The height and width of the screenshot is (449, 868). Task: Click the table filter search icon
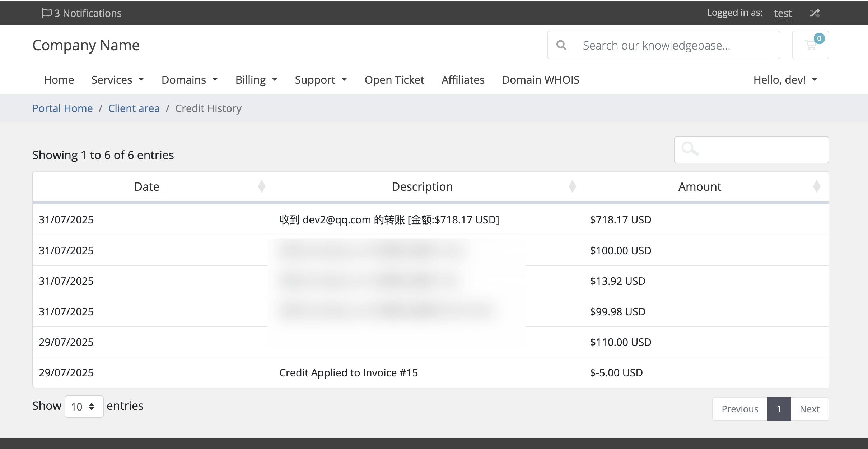690,149
